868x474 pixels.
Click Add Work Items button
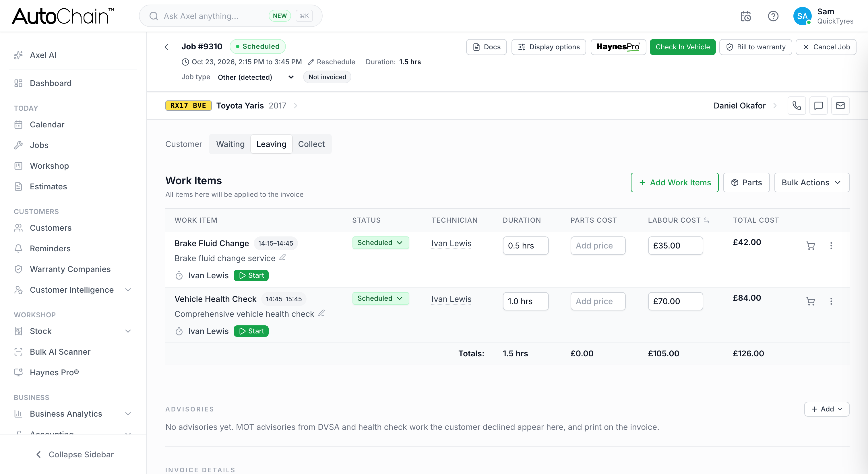pos(674,182)
